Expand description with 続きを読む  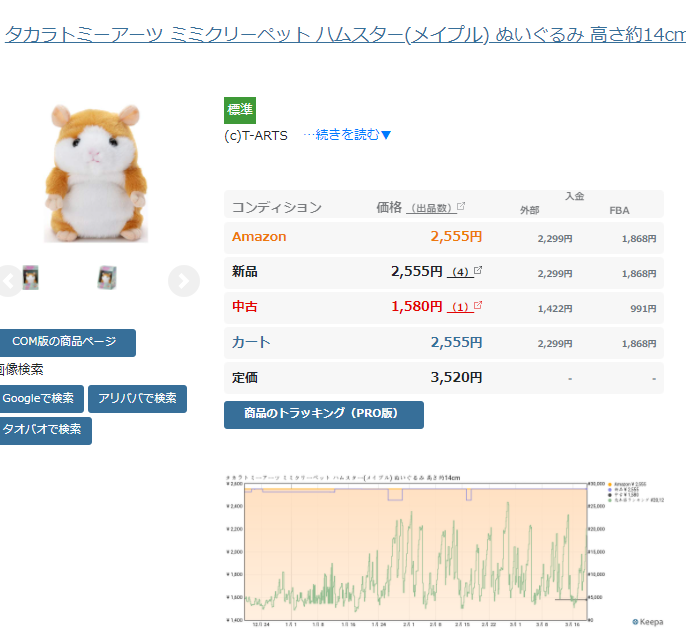tap(347, 135)
